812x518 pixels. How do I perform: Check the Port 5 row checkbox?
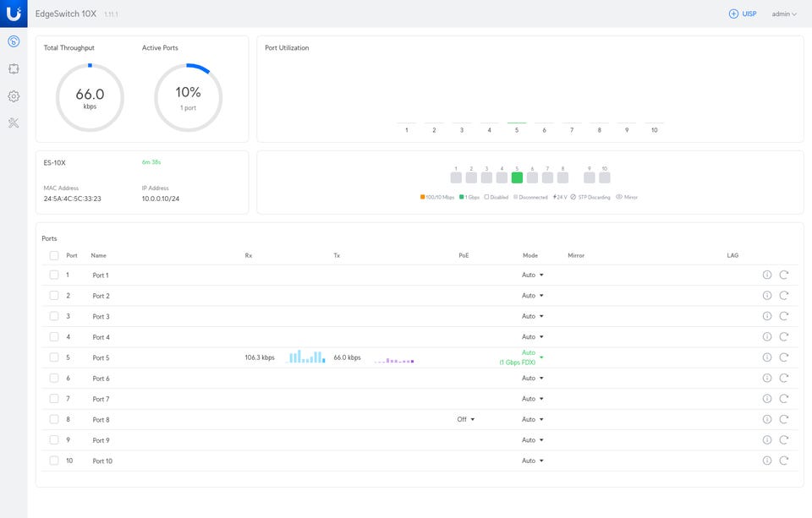pyautogui.click(x=54, y=357)
